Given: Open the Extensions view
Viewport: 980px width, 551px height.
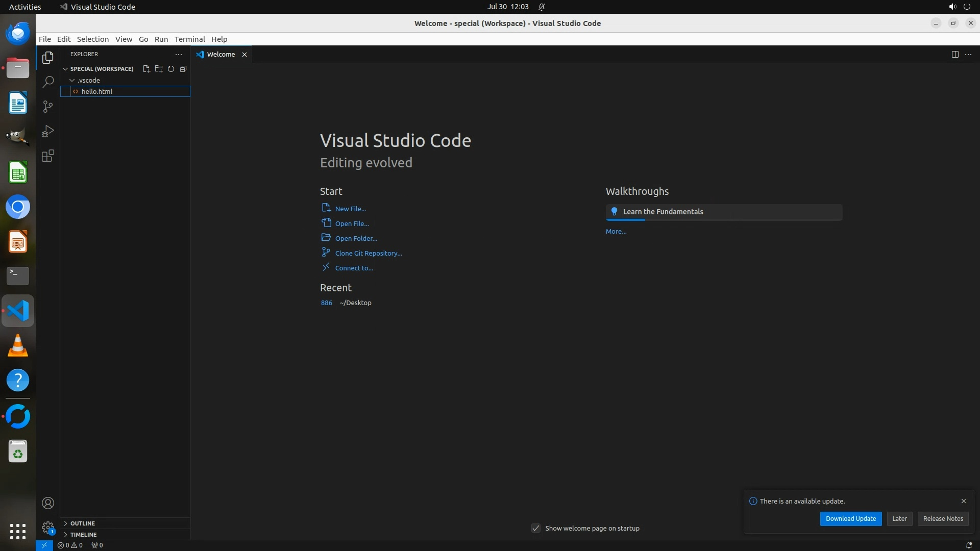Looking at the screenshot, I should (48, 156).
